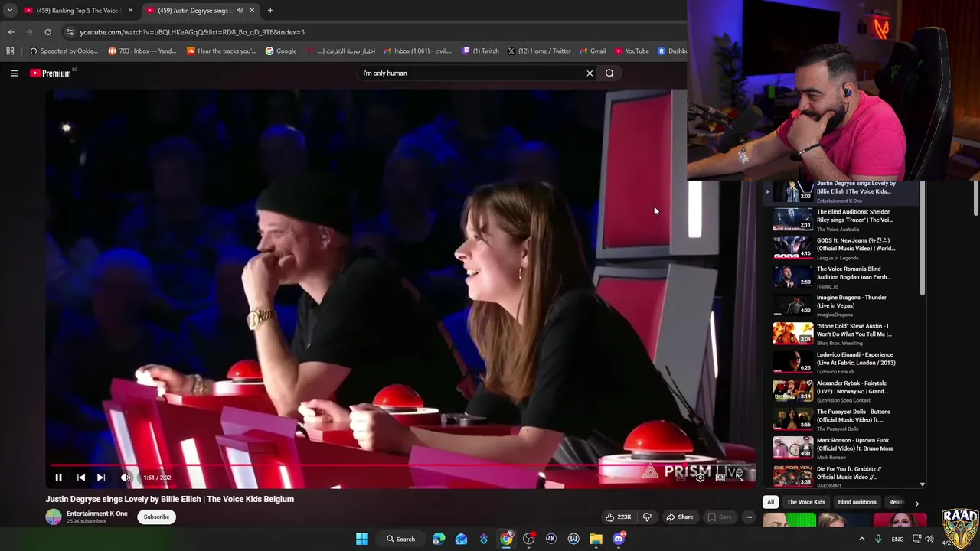Play Sheldon Riley 'Frozen' playlist video
This screenshot has width=980, height=551.
pos(842,220)
